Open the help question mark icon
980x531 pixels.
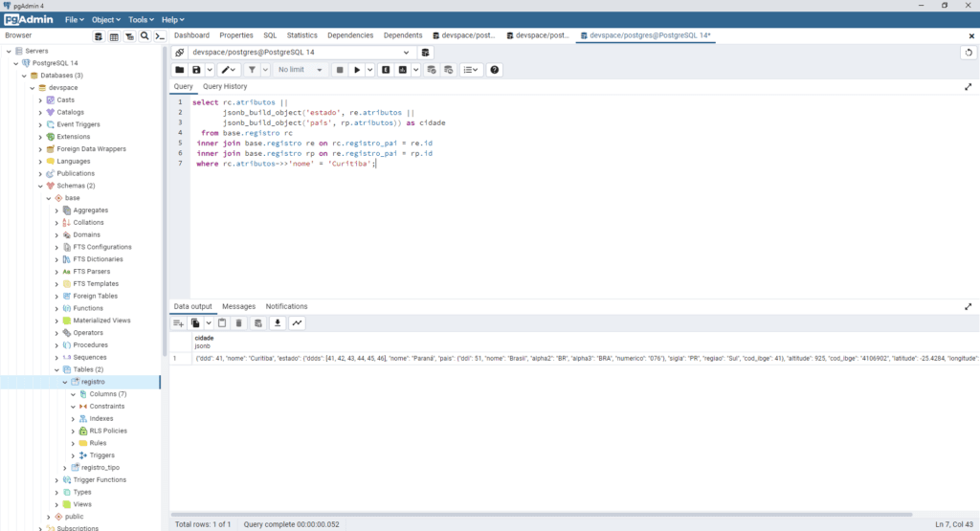pos(495,70)
